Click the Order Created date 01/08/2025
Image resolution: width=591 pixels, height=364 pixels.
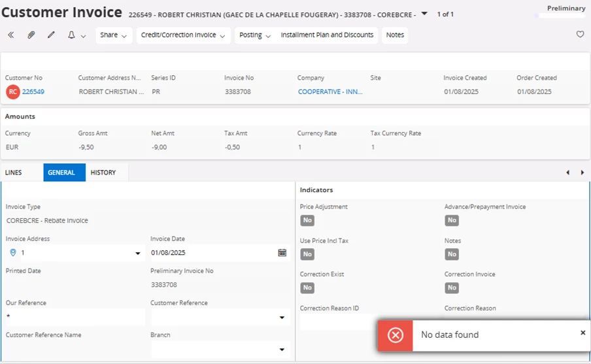click(534, 91)
